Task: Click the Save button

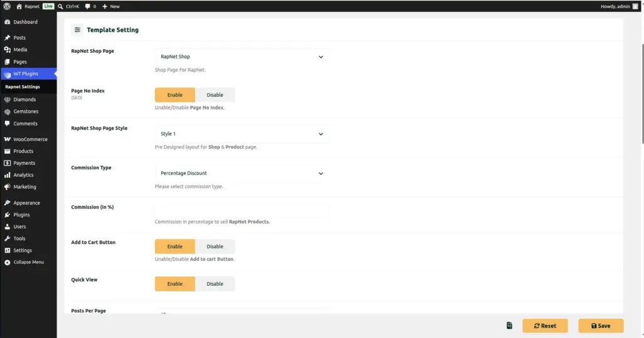Action: click(x=601, y=325)
